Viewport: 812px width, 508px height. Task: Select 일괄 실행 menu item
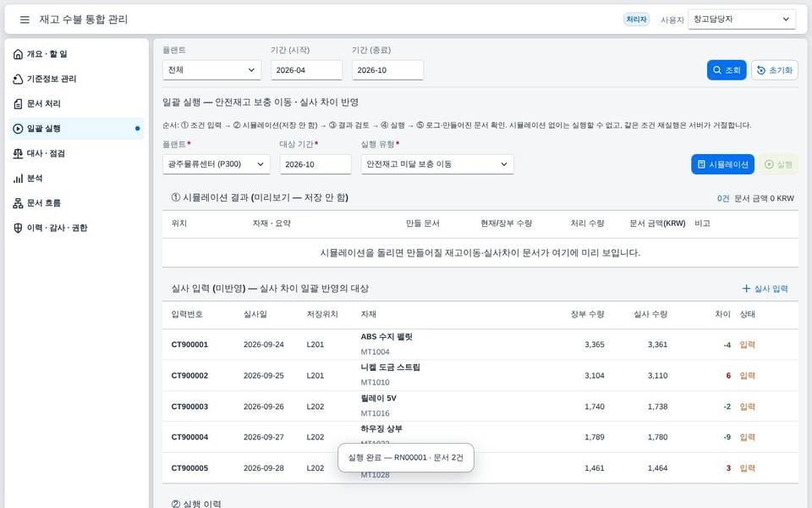[76, 129]
